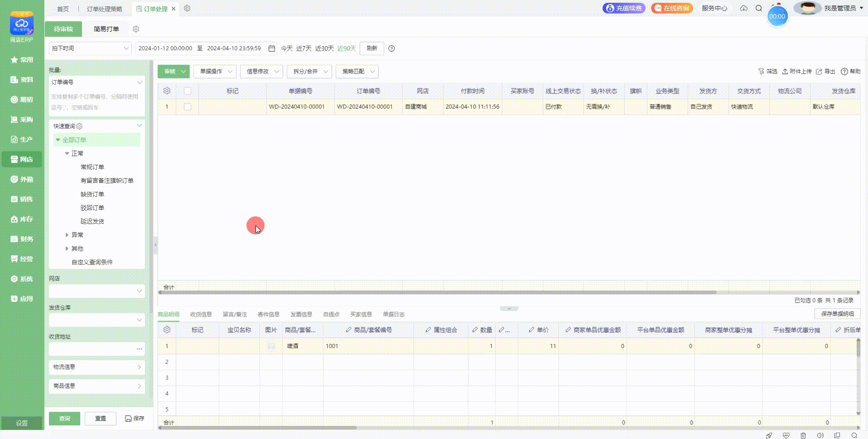The height and width of the screenshot is (439, 868).
Task: Open the 网店 filter dropdown
Action: pos(97,291)
